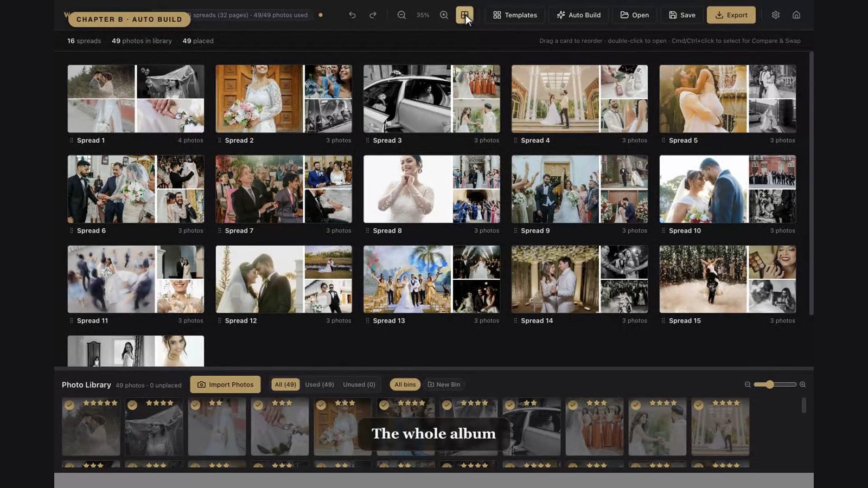
Task: Switch to Unused (0) filter
Action: (359, 384)
